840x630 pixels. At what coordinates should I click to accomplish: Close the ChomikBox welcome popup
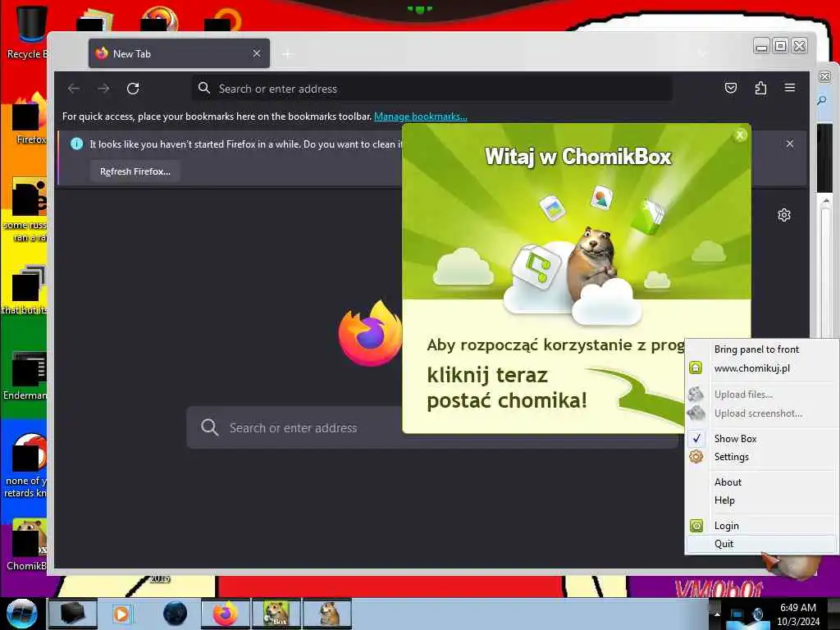point(740,135)
